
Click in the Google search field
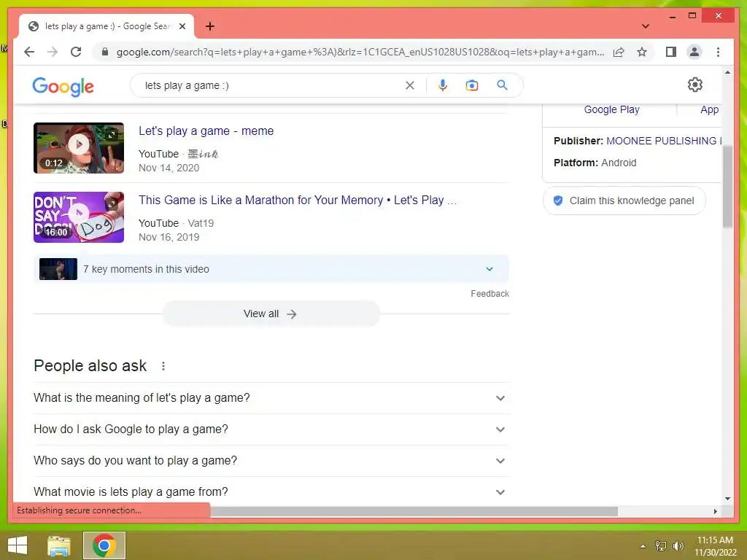pos(271,85)
